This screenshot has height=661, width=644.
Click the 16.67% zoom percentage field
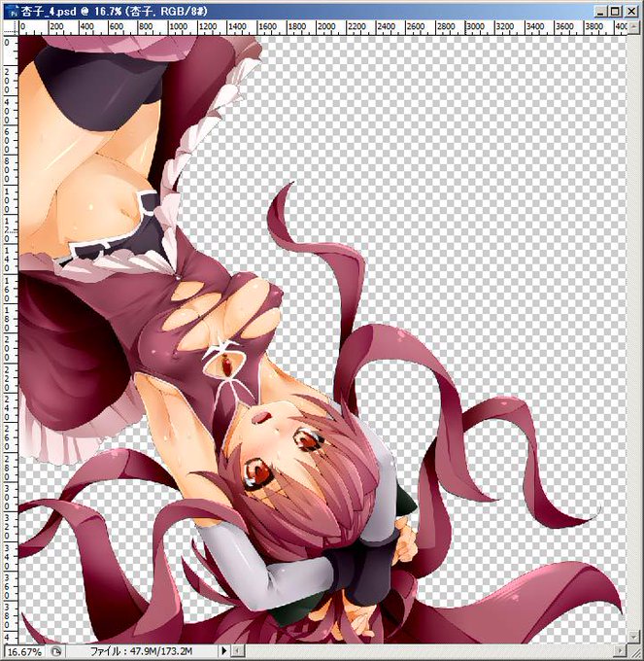click(x=23, y=651)
